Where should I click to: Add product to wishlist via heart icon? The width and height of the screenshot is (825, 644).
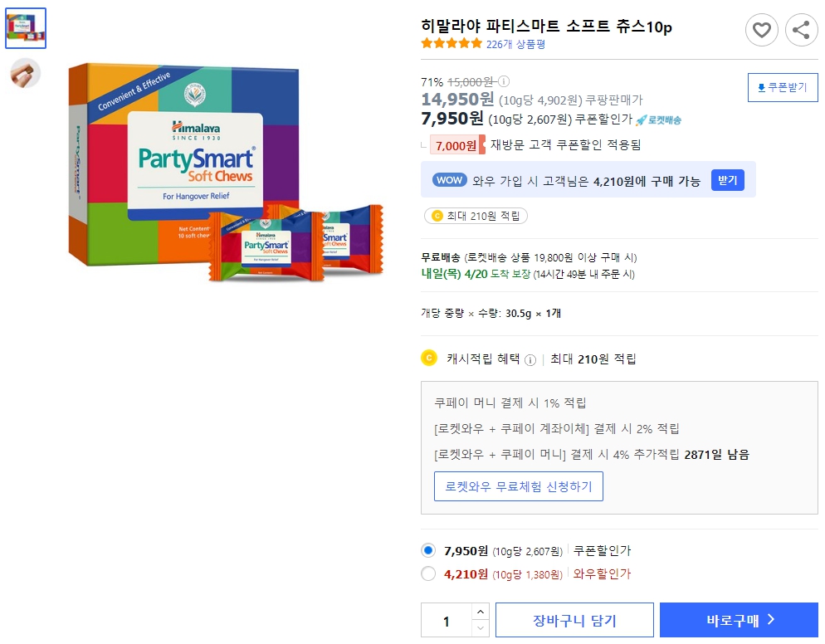coord(762,30)
